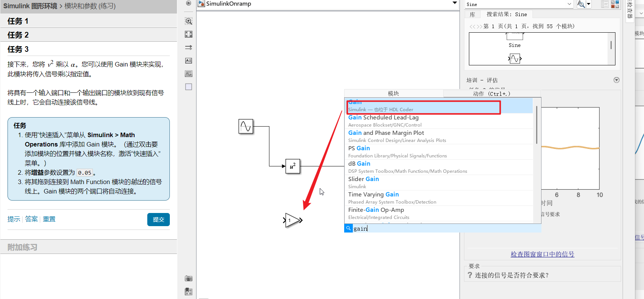
Task: Click the 模块和参数 (练习) breadcrumb
Action: 90,6
